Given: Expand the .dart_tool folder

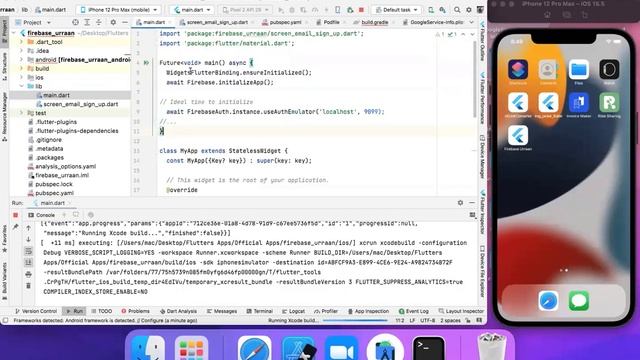Looking at the screenshot, I should [x=21, y=42].
